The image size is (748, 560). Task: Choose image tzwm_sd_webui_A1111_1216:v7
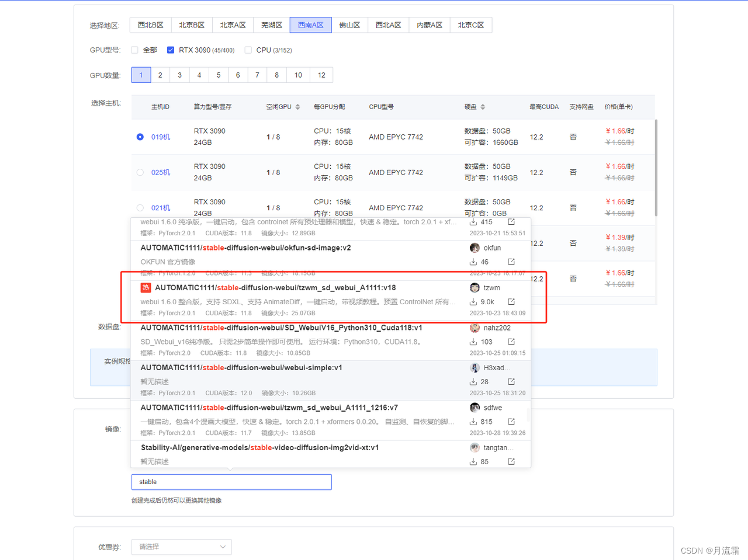pos(331,420)
